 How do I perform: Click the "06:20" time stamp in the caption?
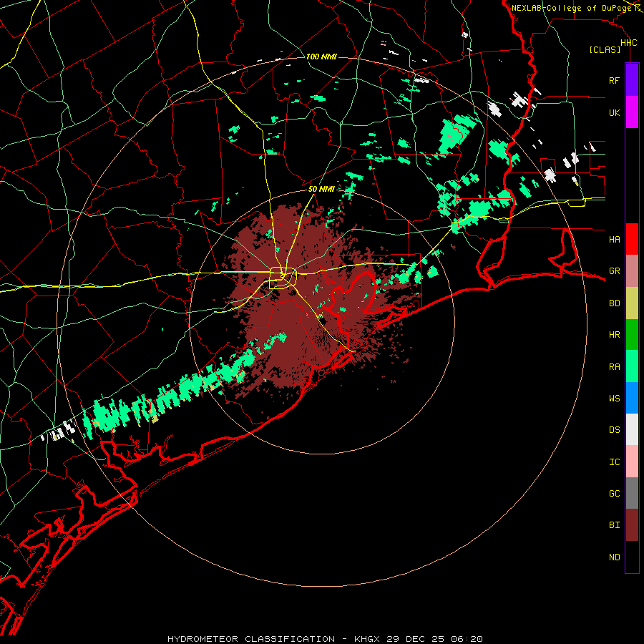(467, 639)
